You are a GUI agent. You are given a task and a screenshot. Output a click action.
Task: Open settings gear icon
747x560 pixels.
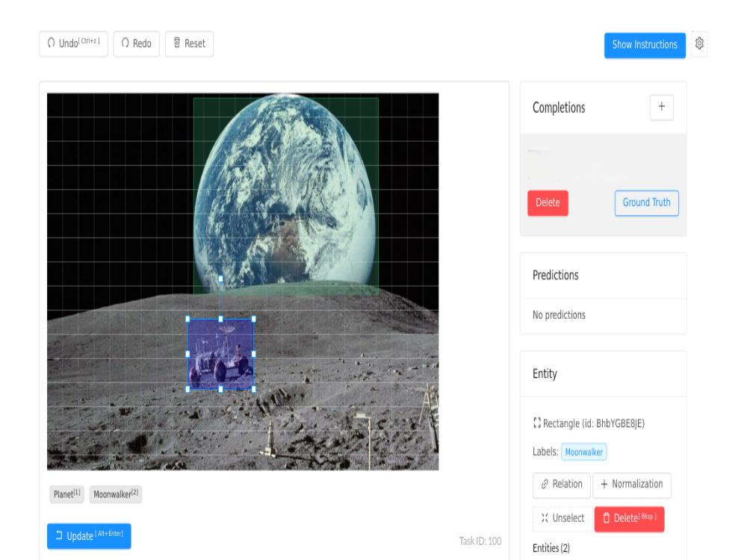point(699,43)
